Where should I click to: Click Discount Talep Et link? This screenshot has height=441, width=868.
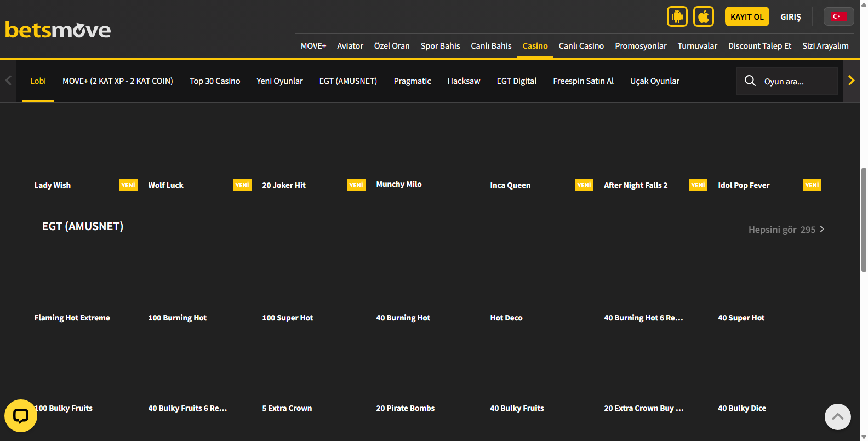coord(760,46)
